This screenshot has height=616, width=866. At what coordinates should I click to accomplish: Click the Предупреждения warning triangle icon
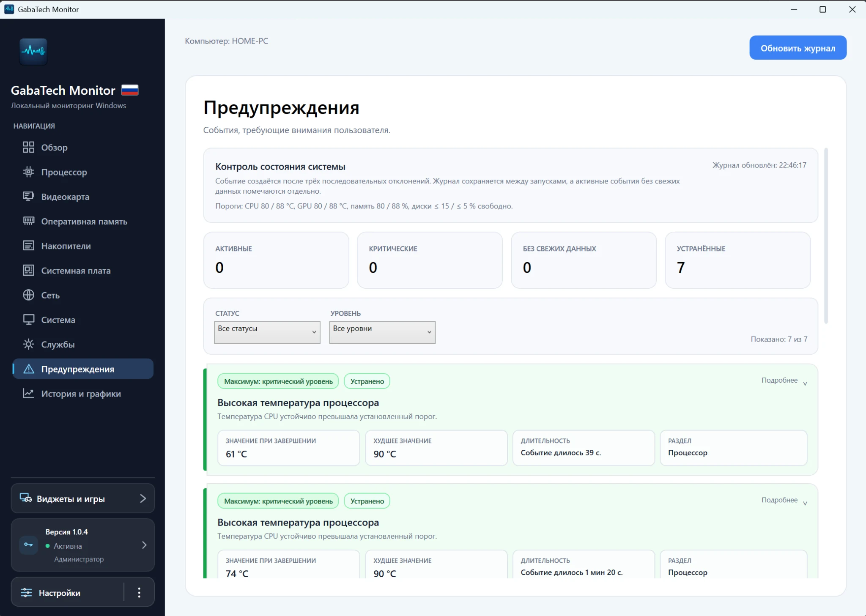(28, 369)
